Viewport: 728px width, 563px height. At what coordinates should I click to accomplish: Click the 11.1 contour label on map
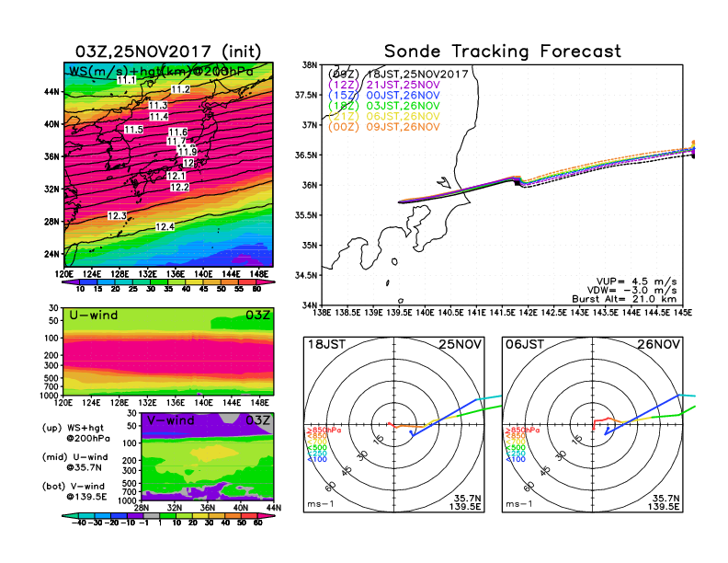point(127,81)
